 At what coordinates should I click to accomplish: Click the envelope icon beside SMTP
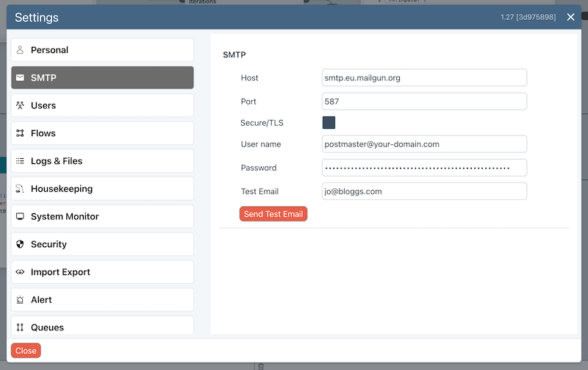(20, 78)
